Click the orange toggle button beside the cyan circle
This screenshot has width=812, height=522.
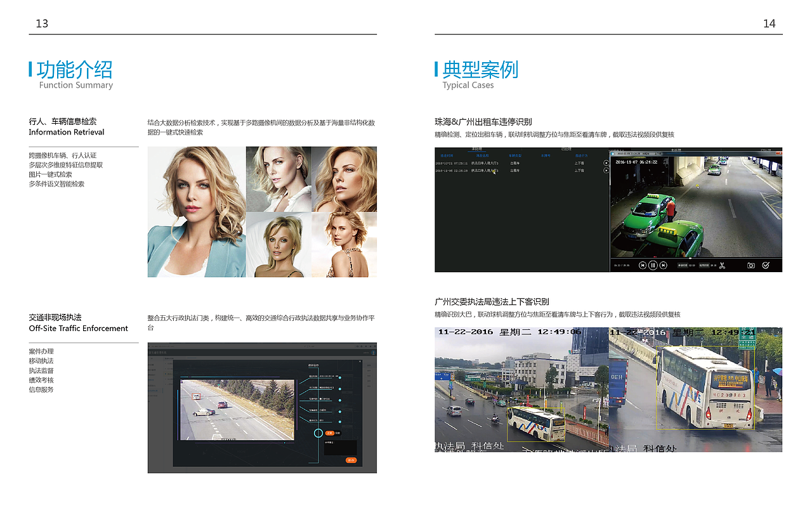tap(330, 433)
